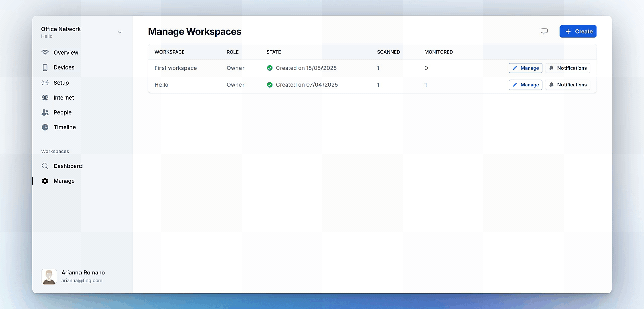Screen dimensions: 644x309
Task: Open the People section
Action: tap(62, 112)
